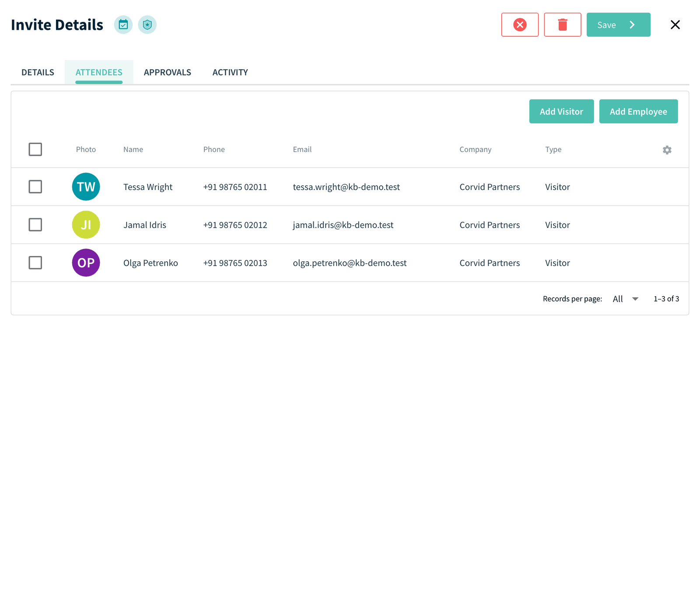Click Visitor type in Olga Petrenko's row
700x600 pixels.
point(557,263)
